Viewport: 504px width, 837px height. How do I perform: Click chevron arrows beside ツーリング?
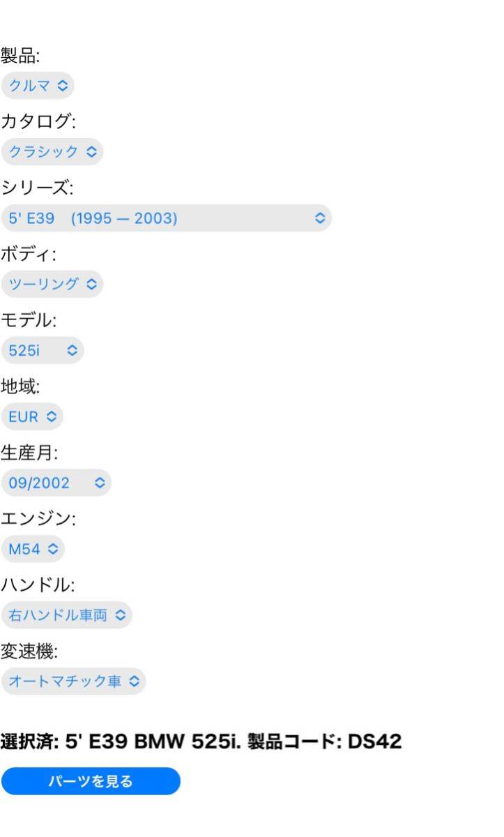point(91,285)
